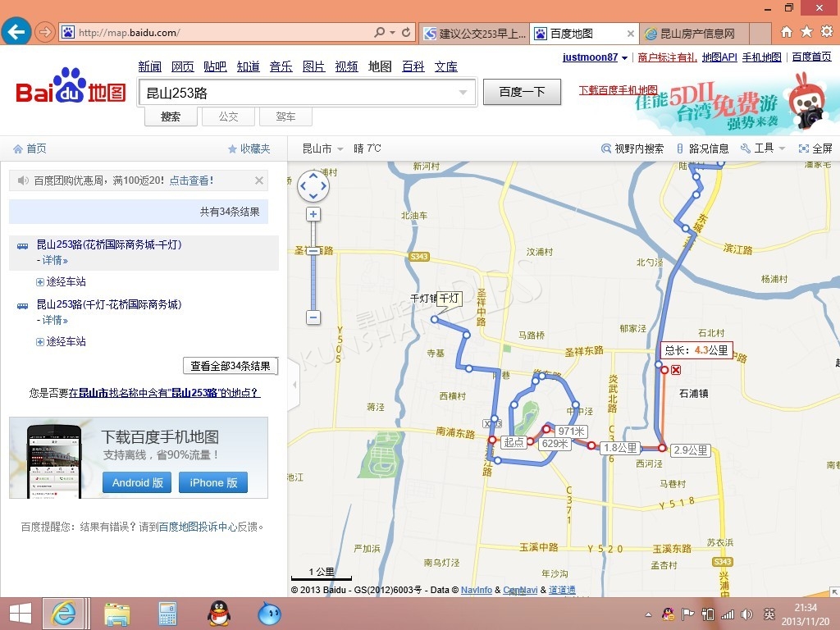Select the 搜索 search tab
The width and height of the screenshot is (840, 630).
(171, 116)
